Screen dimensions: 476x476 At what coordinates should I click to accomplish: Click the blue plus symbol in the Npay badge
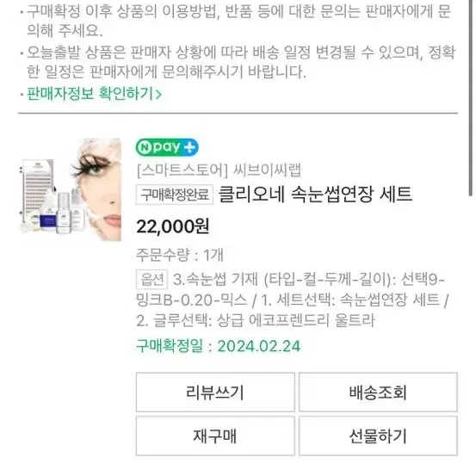[x=190, y=147]
